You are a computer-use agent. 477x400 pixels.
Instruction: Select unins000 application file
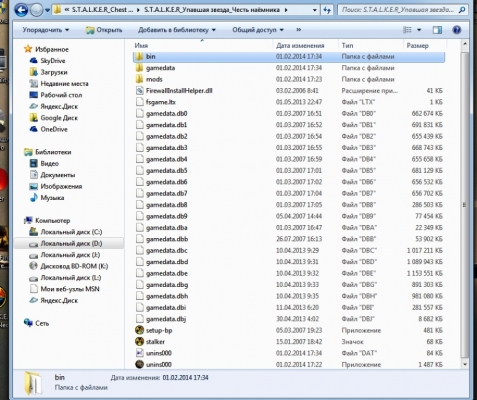pos(289,364)
